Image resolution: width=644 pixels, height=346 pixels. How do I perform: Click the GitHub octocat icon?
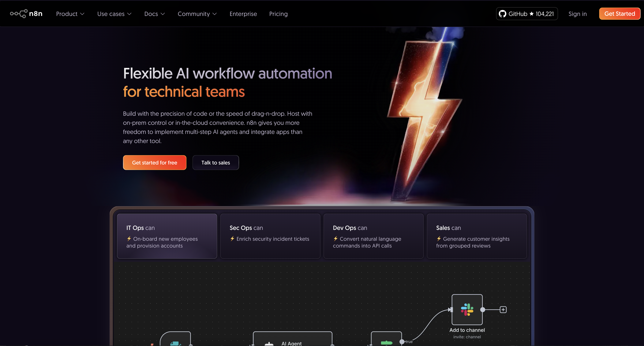[502, 14]
